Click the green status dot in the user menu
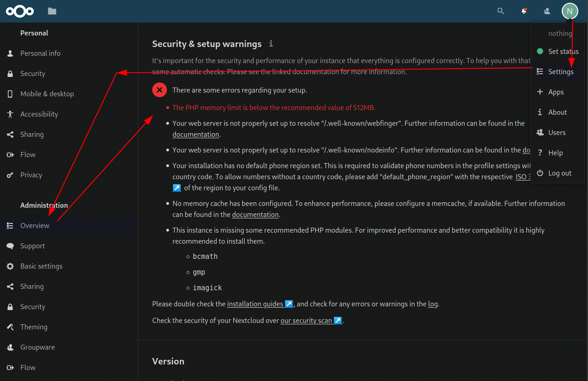Viewport: 588px width, 381px height. 540,52
